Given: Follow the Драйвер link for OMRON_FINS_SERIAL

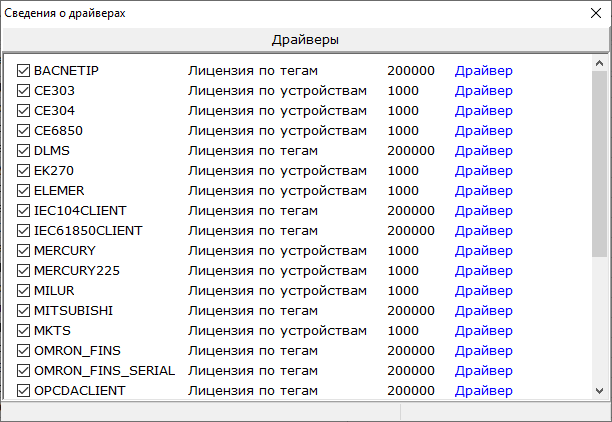Looking at the screenshot, I should pos(484,370).
